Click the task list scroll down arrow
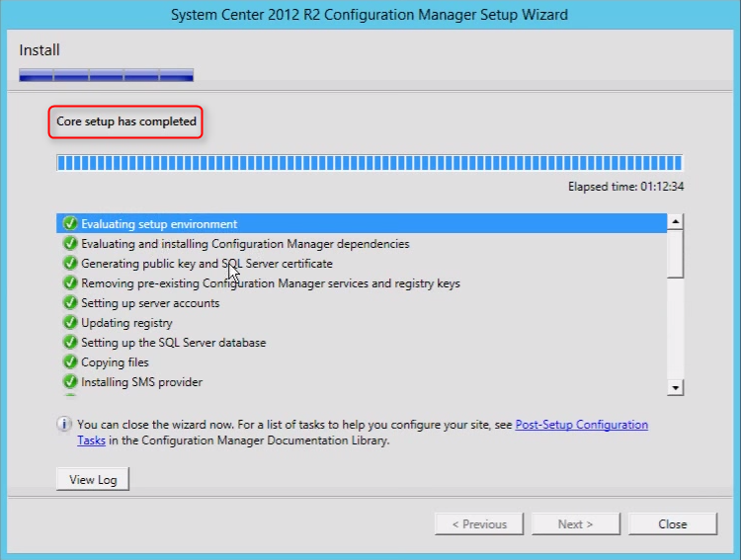741x560 pixels. 676,387
